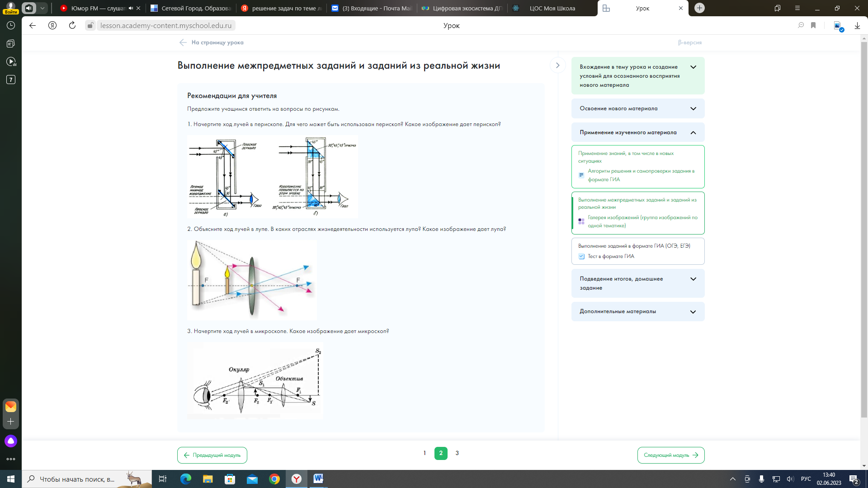Click the Windows taskbar search box

point(87,479)
